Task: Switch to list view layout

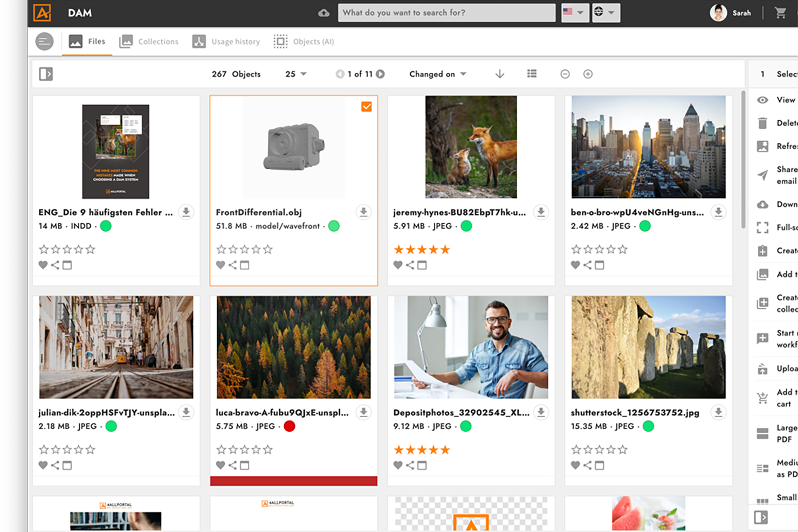Action: pyautogui.click(x=532, y=74)
